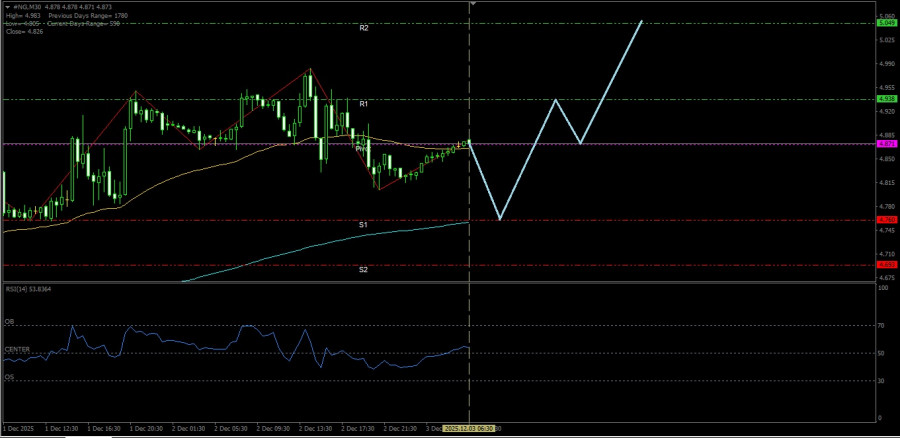The width and height of the screenshot is (900, 438).
Task: Click the 2025.12.03 06:30 crosshair time label
Action: coord(469,428)
